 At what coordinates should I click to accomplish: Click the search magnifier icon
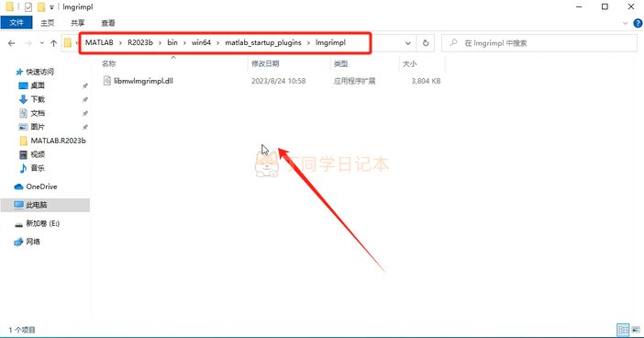[453, 43]
